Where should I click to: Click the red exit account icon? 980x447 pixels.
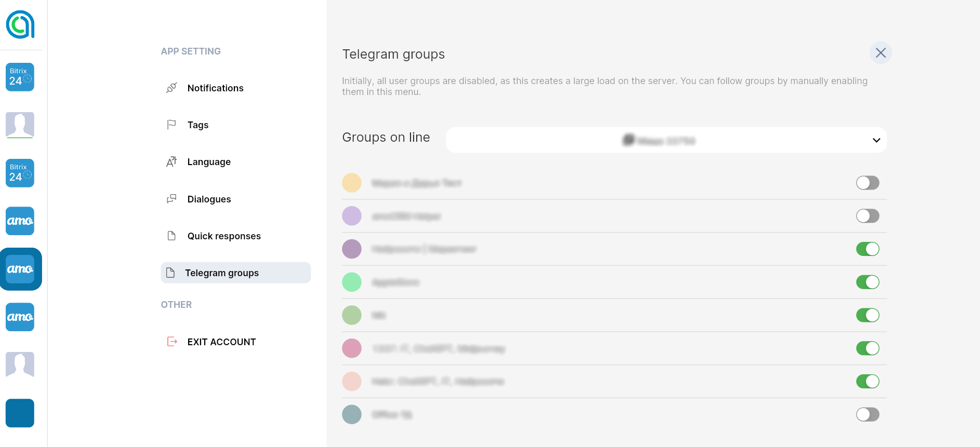[x=172, y=342]
